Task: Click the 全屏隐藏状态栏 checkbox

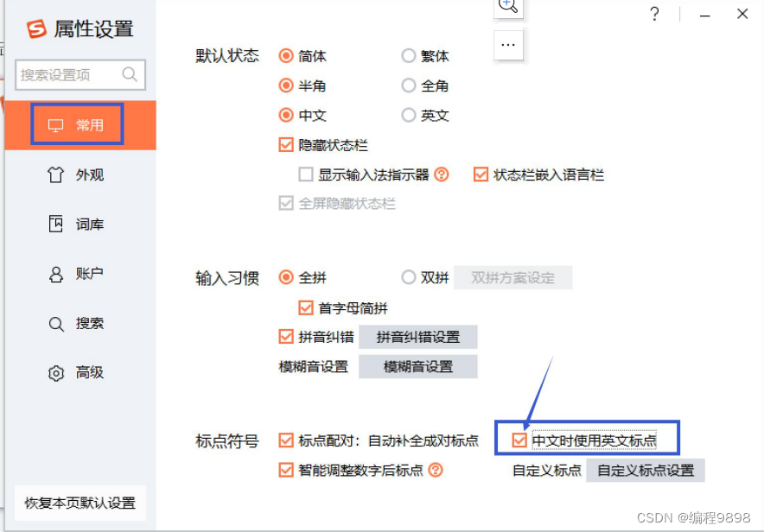Action: pyautogui.click(x=286, y=203)
